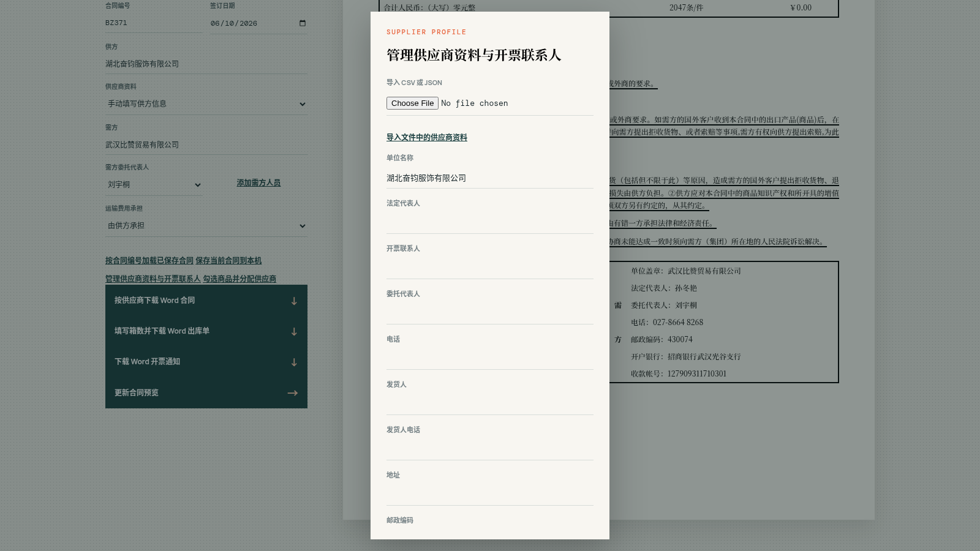Open the calendar picker icon in 签订日期

[303, 23]
